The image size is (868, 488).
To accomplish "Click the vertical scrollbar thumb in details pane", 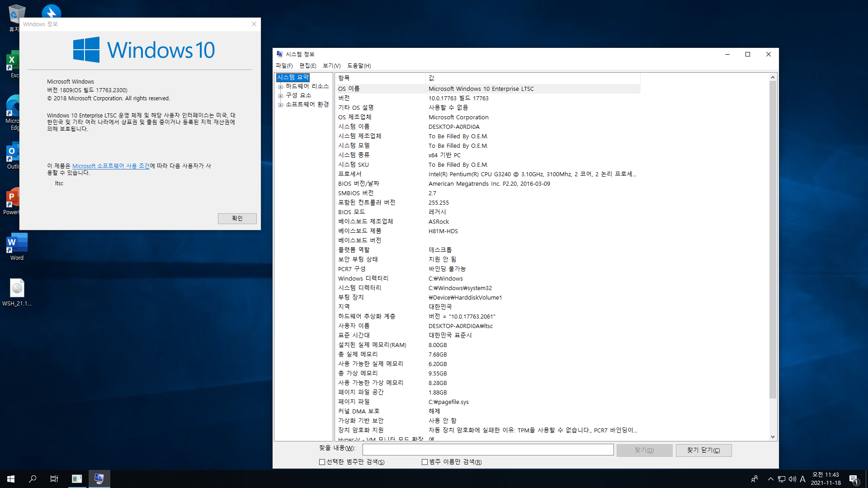I will 773,239.
